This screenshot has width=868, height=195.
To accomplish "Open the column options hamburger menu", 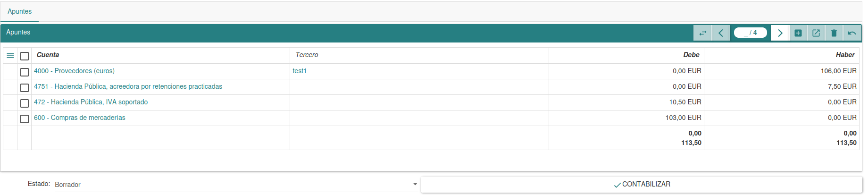I will click(x=10, y=56).
